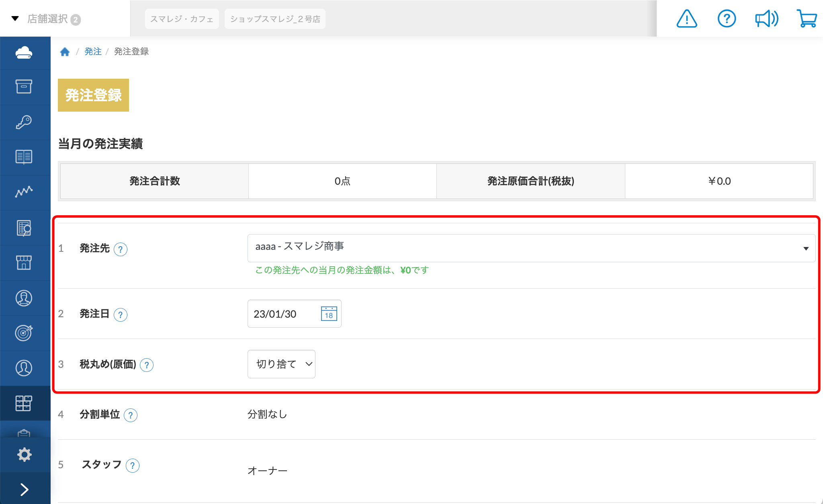
Task: Click the green monthly order amount message
Action: [x=342, y=270]
